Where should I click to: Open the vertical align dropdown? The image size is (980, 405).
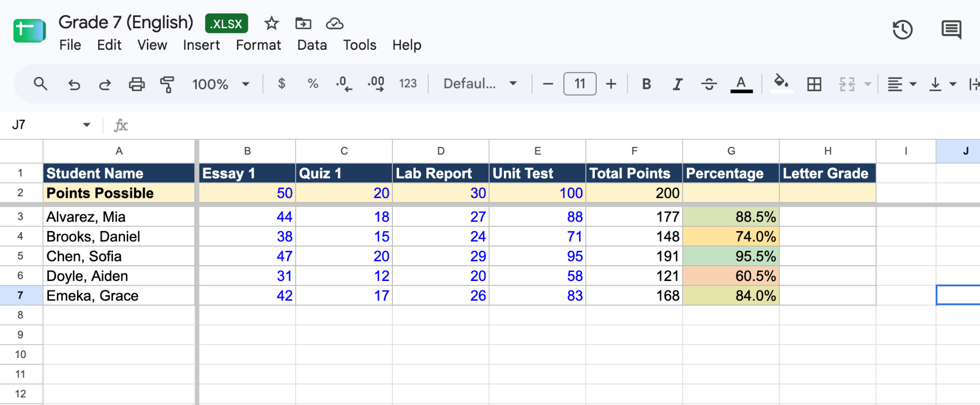[x=942, y=84]
